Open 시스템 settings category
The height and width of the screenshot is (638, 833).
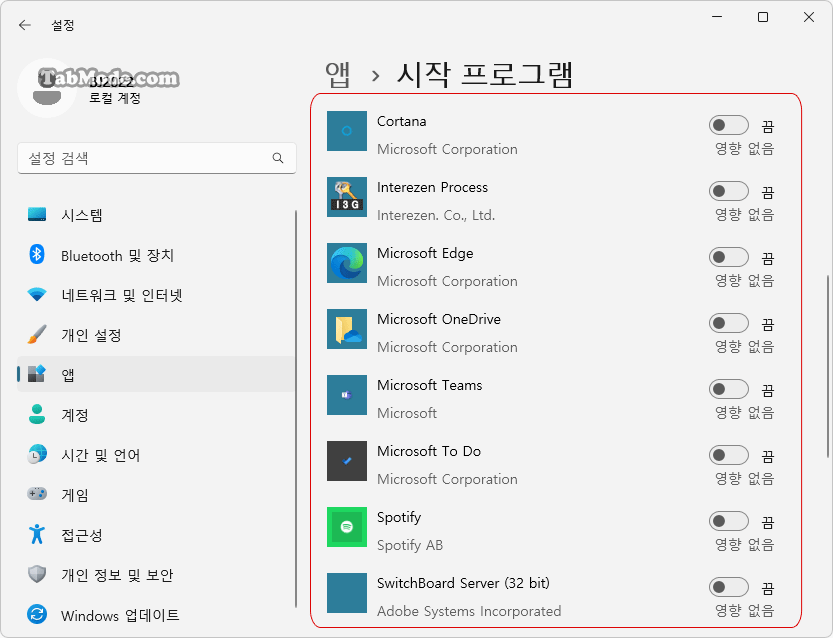coord(156,215)
